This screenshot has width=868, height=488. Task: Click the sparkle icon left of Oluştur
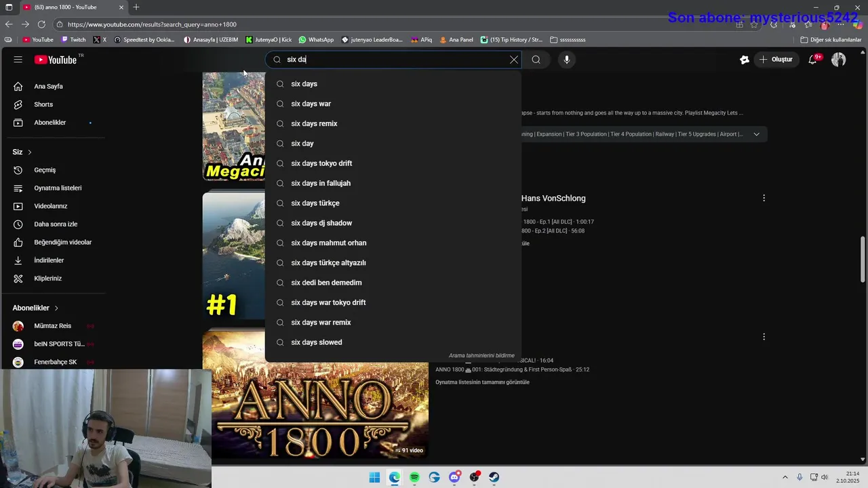coord(745,60)
